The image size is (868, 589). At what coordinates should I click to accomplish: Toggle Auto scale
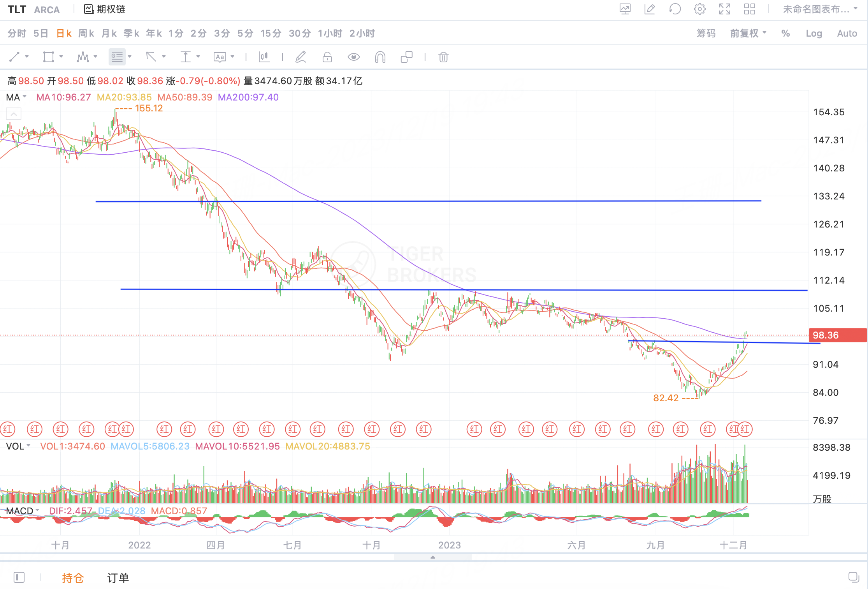point(847,34)
